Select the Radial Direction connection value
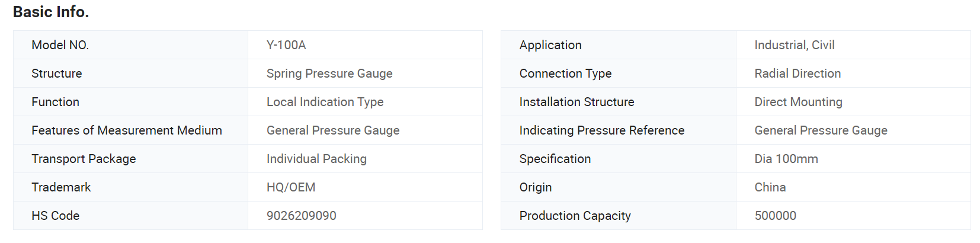 [798, 73]
